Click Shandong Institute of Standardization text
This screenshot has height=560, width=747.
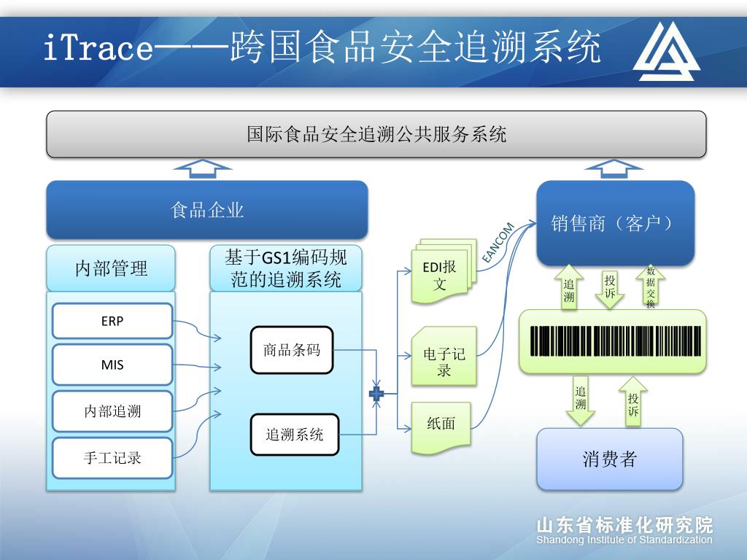coord(624,540)
